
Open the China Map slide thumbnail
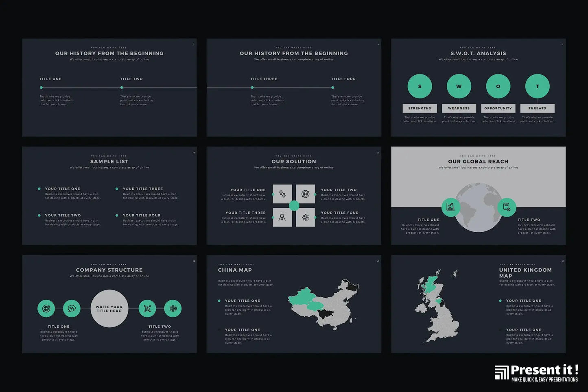(x=294, y=304)
